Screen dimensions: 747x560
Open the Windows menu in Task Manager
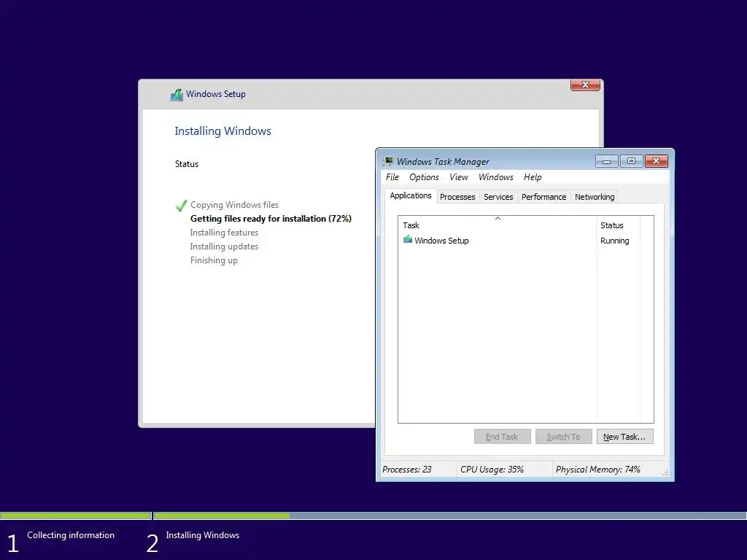click(495, 177)
